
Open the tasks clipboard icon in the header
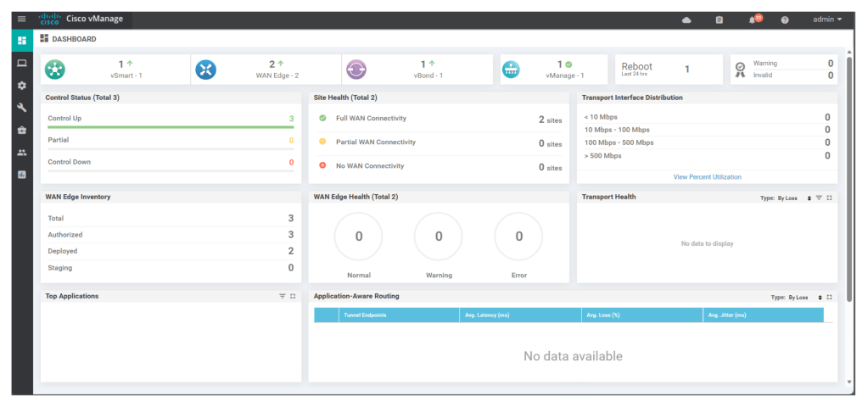point(720,20)
